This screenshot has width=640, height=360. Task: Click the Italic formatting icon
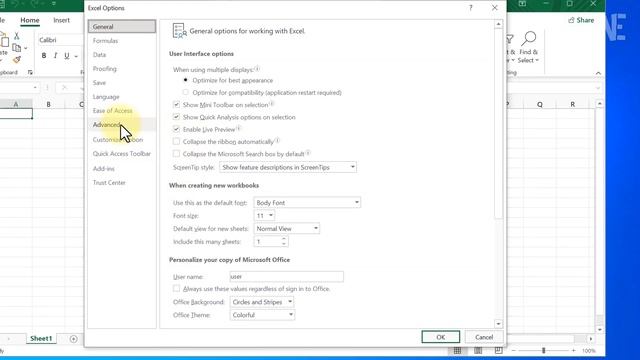pos(55,56)
